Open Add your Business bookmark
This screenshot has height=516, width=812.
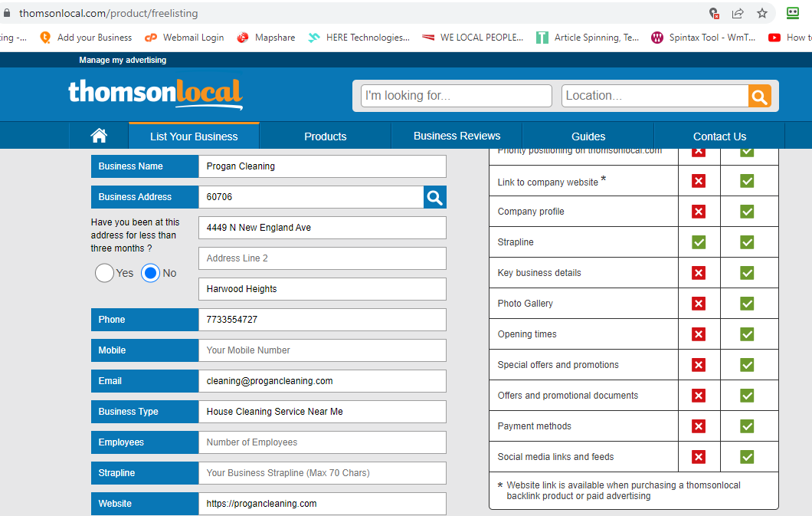pos(87,38)
